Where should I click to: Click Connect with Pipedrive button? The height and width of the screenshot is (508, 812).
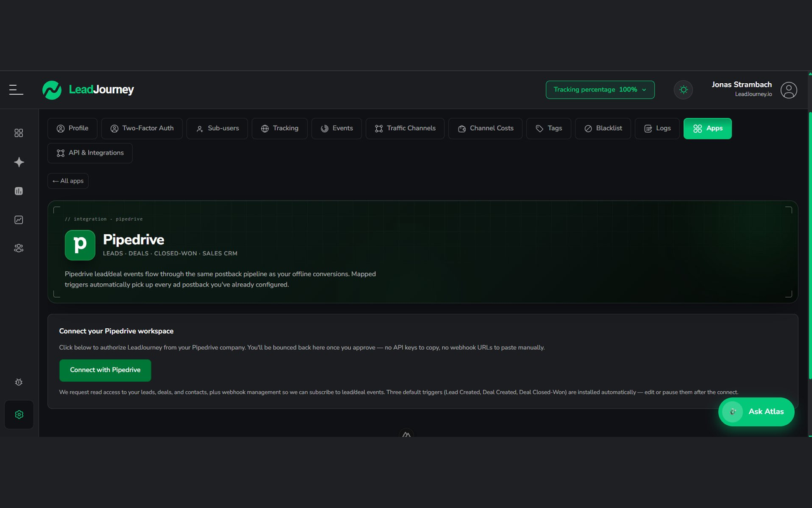coord(105,370)
